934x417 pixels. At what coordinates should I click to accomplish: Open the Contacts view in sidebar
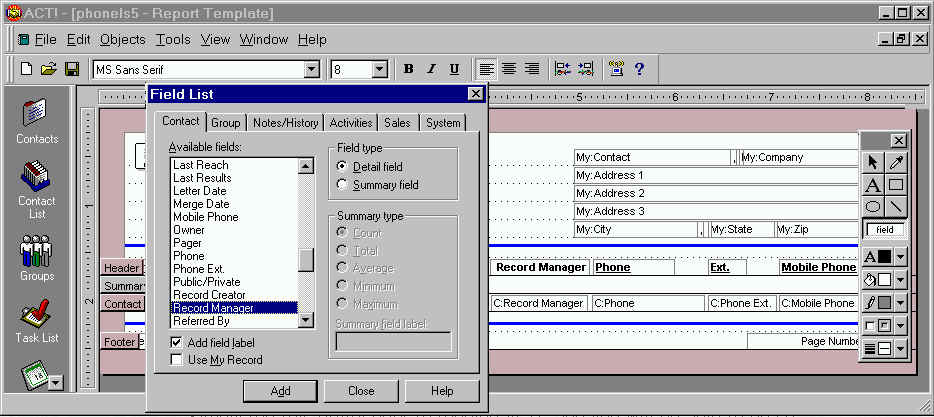[x=37, y=122]
